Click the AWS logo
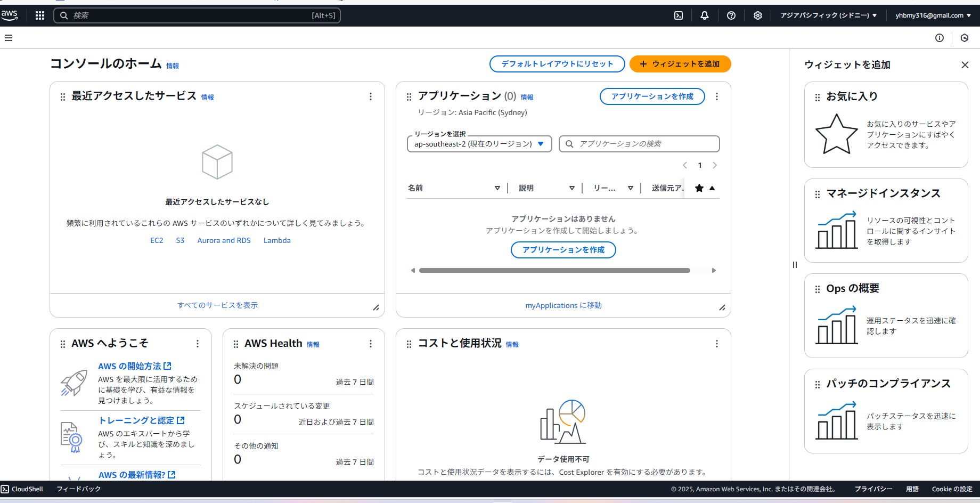The width and height of the screenshot is (980, 503). (10, 15)
